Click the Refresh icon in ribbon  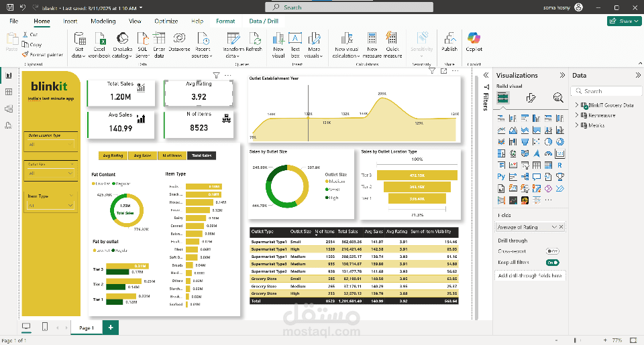pyautogui.click(x=254, y=39)
